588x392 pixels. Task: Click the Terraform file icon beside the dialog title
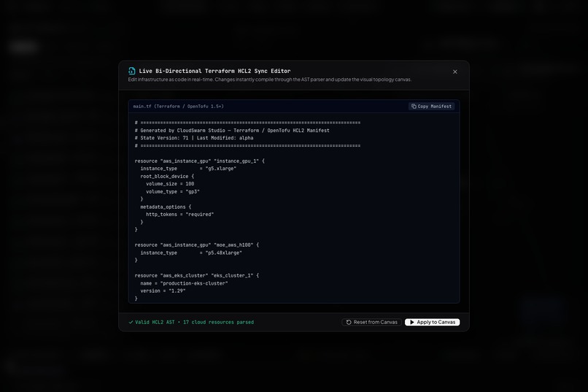[x=131, y=71]
